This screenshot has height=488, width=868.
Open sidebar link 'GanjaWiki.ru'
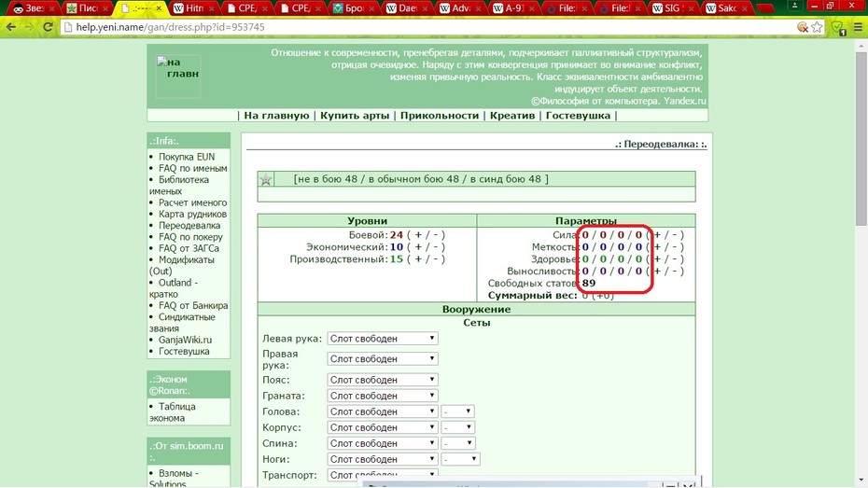click(x=185, y=340)
